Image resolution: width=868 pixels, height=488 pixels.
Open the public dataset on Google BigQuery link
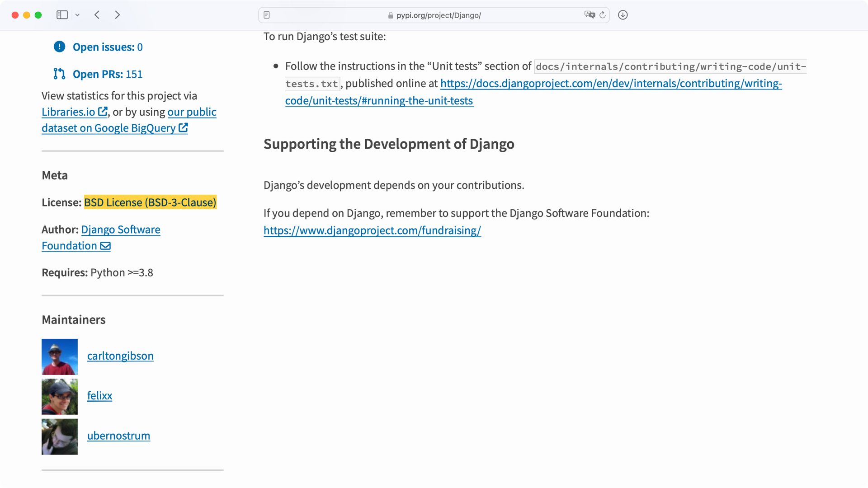point(108,128)
